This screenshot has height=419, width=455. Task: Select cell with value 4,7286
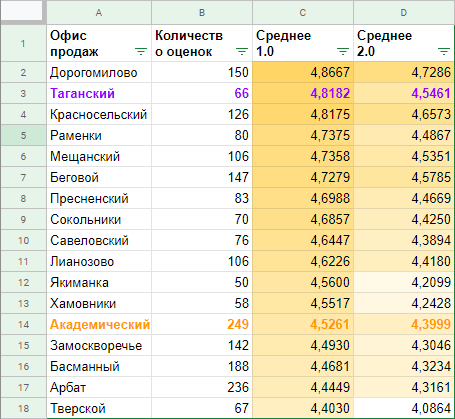point(404,72)
